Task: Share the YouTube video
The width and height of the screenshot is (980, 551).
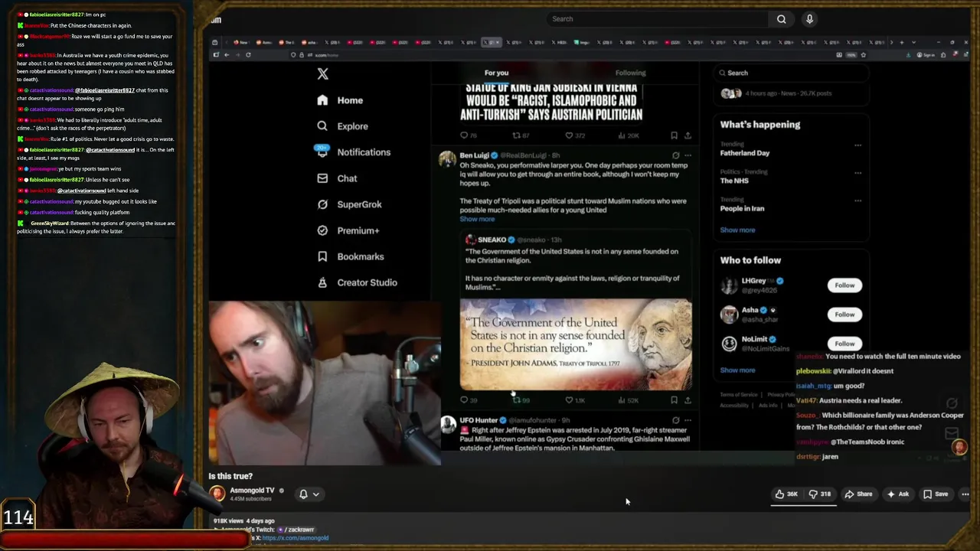Action: click(858, 494)
